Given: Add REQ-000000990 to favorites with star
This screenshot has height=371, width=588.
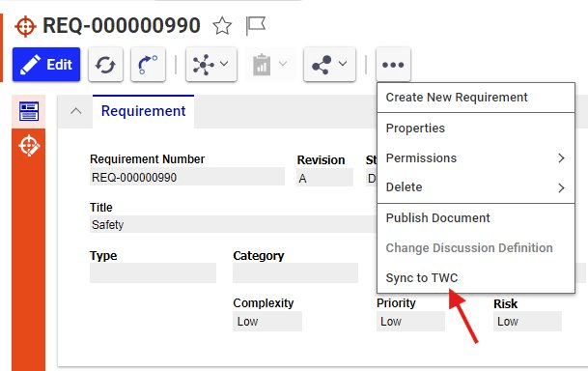Looking at the screenshot, I should (x=222, y=26).
